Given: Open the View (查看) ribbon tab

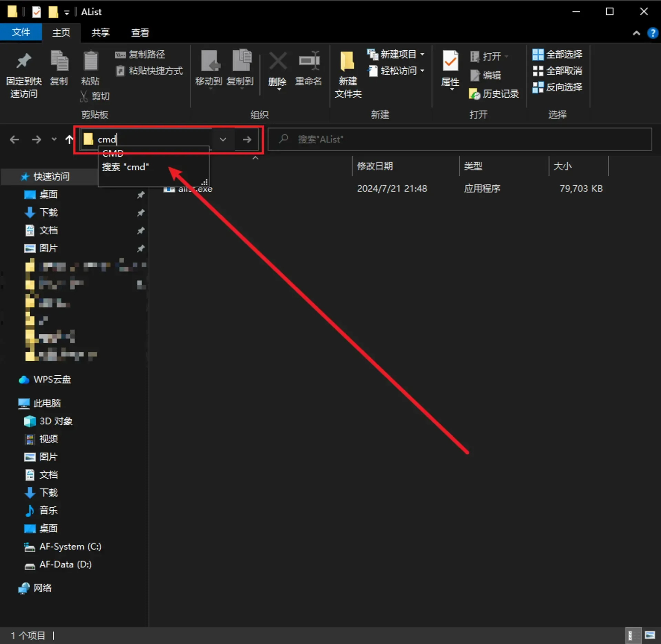Looking at the screenshot, I should point(140,33).
